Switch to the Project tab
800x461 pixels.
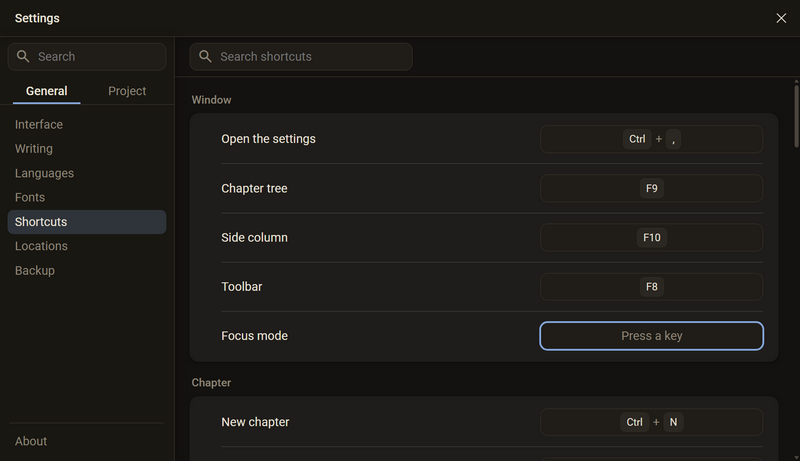point(127,91)
